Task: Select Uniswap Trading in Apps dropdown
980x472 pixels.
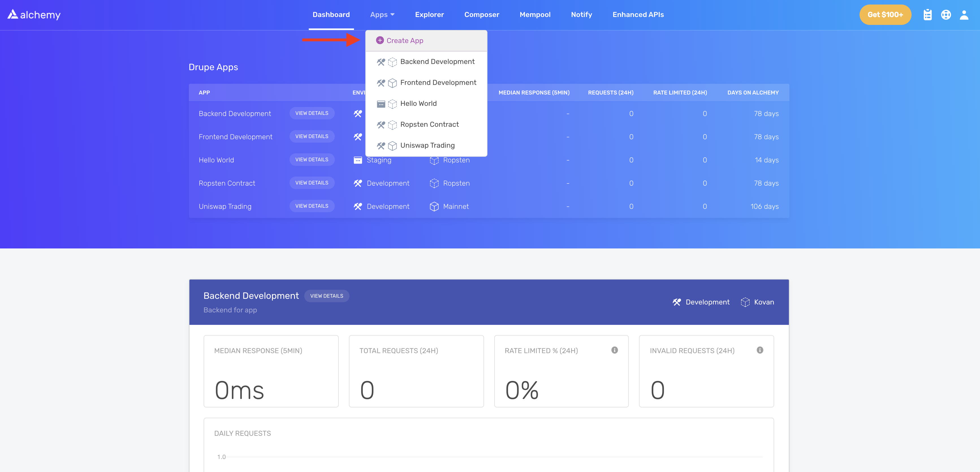Action: click(426, 145)
